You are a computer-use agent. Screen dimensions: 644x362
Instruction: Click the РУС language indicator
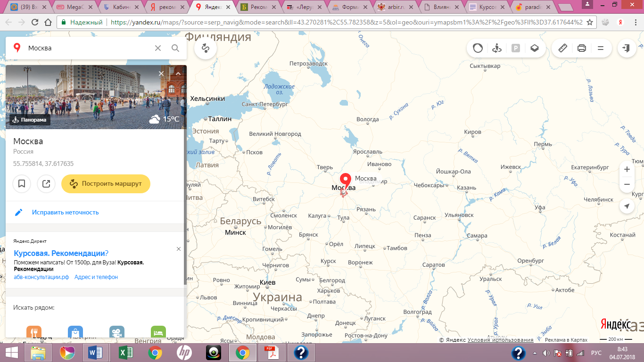point(596,353)
